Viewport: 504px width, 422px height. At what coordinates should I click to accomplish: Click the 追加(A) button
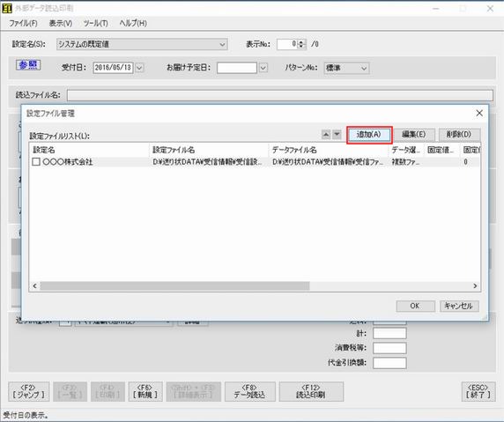pyautogui.click(x=369, y=134)
